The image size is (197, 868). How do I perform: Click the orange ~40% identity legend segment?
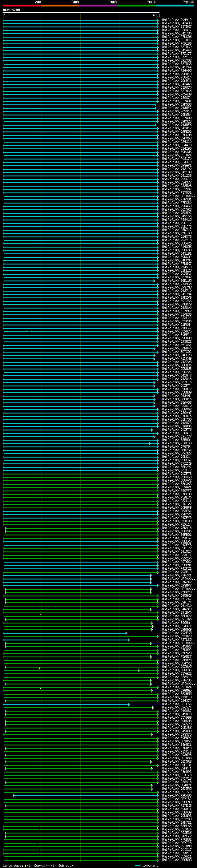[x=60, y=6]
